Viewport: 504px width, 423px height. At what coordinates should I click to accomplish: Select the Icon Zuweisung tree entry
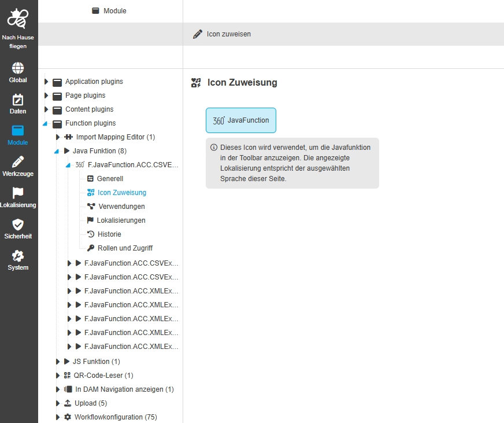click(122, 193)
